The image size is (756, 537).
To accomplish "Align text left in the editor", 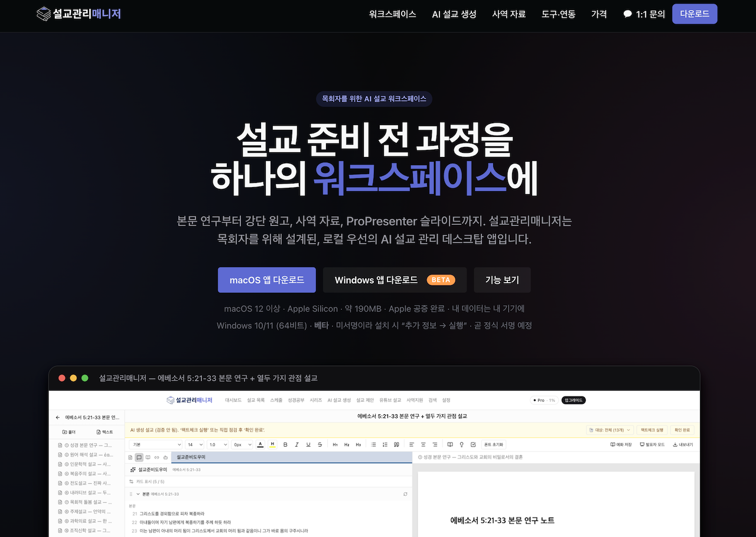I will point(412,444).
